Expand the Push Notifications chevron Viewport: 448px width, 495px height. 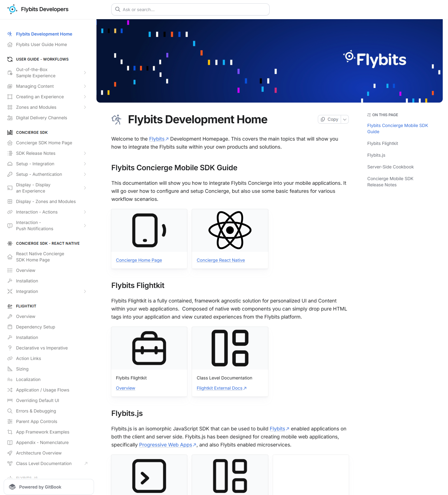click(85, 226)
